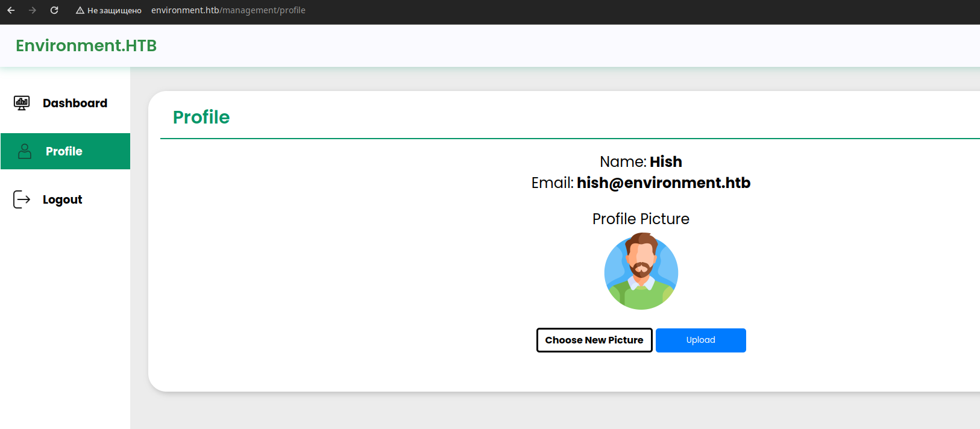Click the Dashboard monitor chart icon
Screen dimensions: 980x429
click(22, 103)
